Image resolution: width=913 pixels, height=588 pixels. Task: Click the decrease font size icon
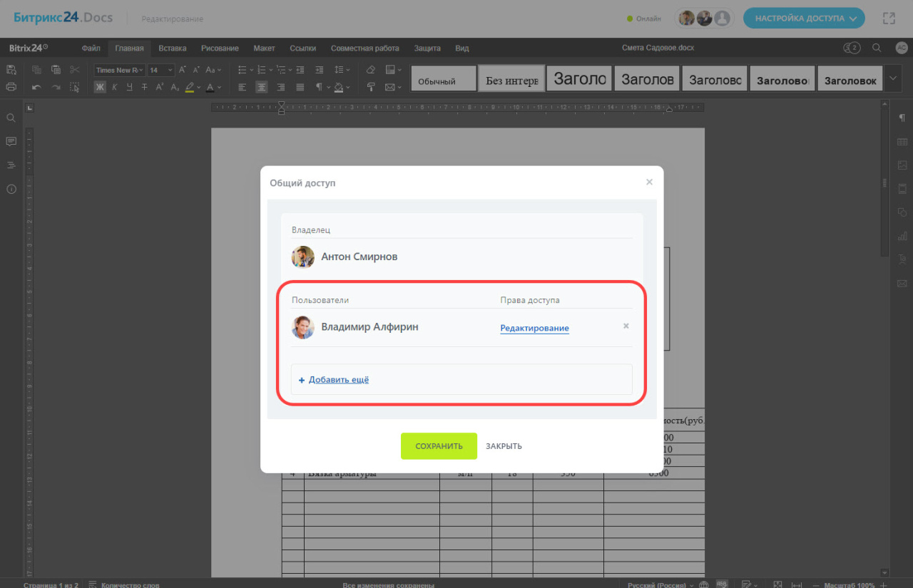196,70
